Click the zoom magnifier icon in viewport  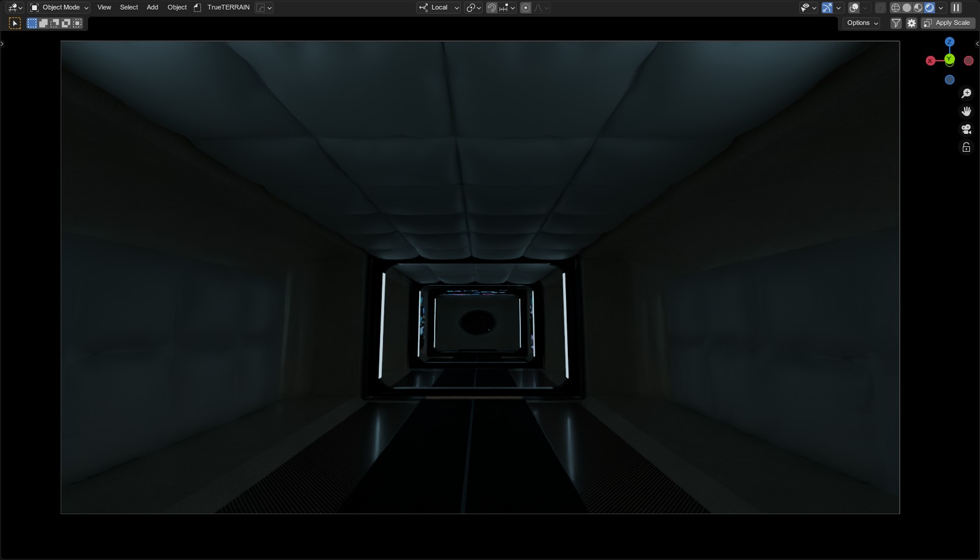[x=966, y=93]
